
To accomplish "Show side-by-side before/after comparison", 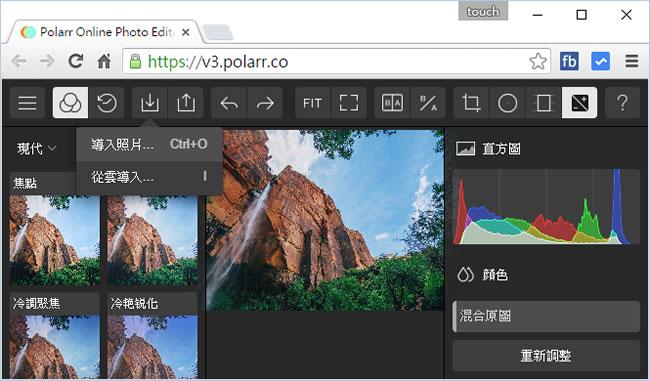I will point(392,103).
